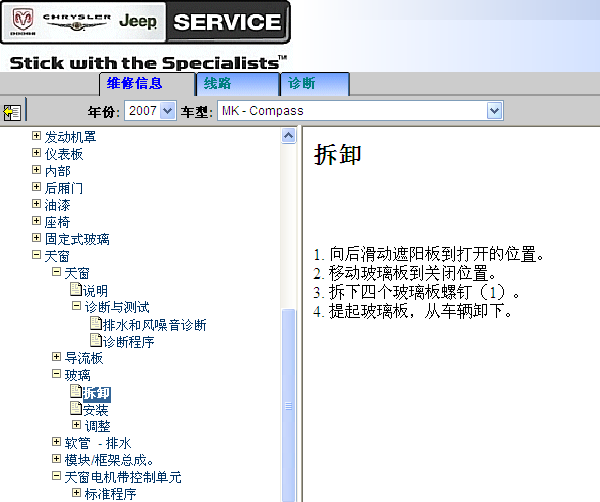Expand the 调整 node
The width and height of the screenshot is (600, 502).
[x=77, y=424]
